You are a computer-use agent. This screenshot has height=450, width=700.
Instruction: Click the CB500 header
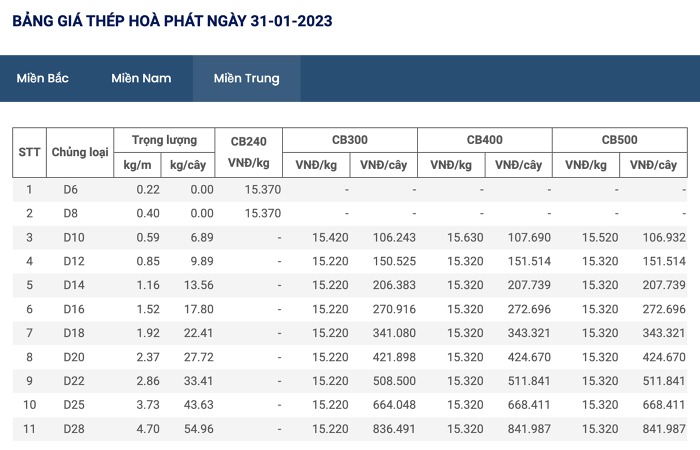click(620, 140)
